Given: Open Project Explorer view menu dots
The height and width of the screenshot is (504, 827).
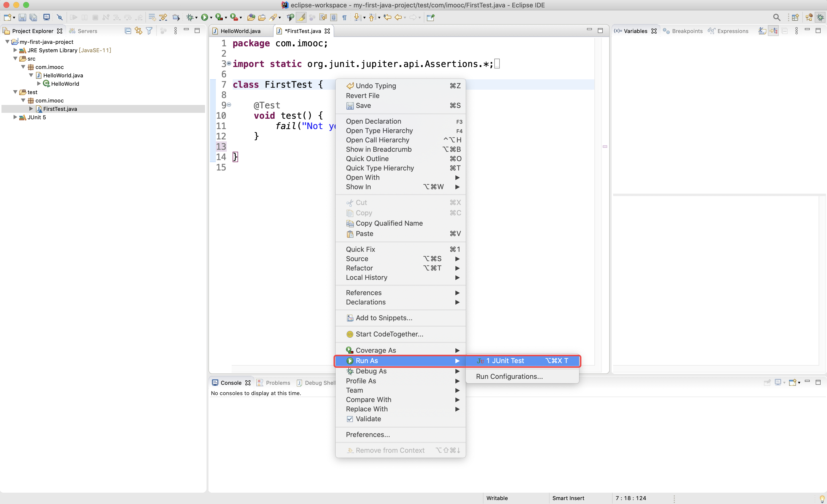Looking at the screenshot, I should [175, 31].
